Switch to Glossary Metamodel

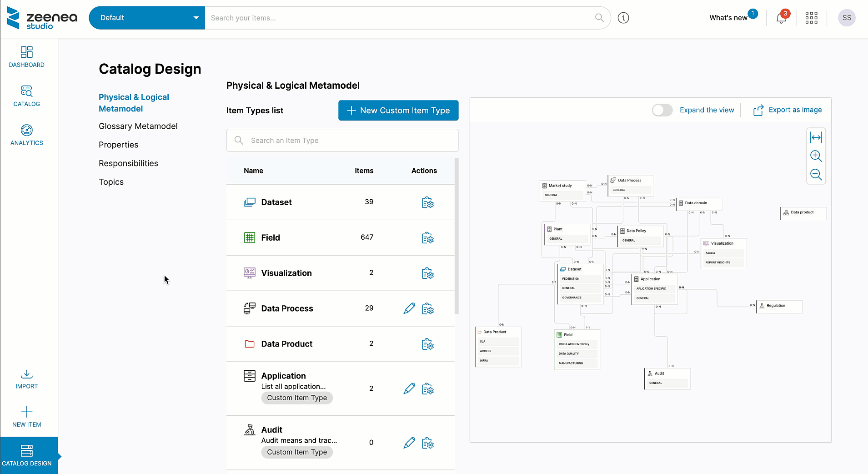coord(138,126)
